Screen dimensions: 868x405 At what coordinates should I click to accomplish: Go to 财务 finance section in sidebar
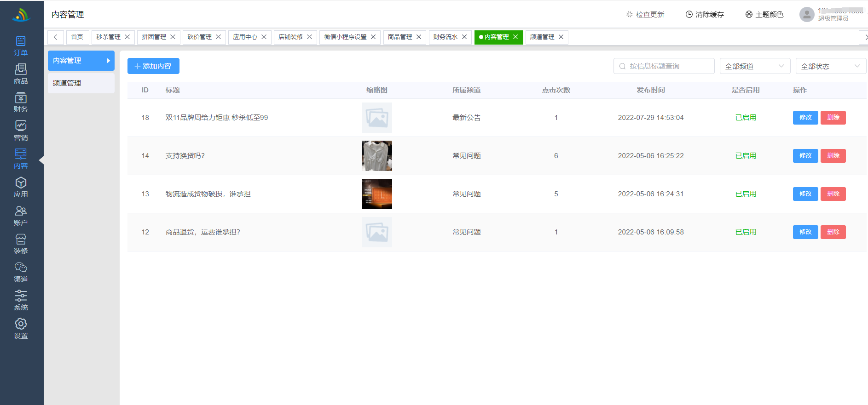(21, 103)
